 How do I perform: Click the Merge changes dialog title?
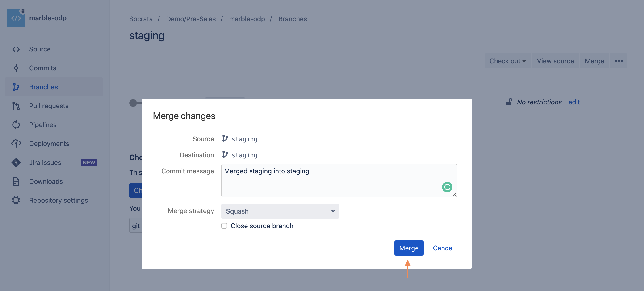pyautogui.click(x=184, y=116)
